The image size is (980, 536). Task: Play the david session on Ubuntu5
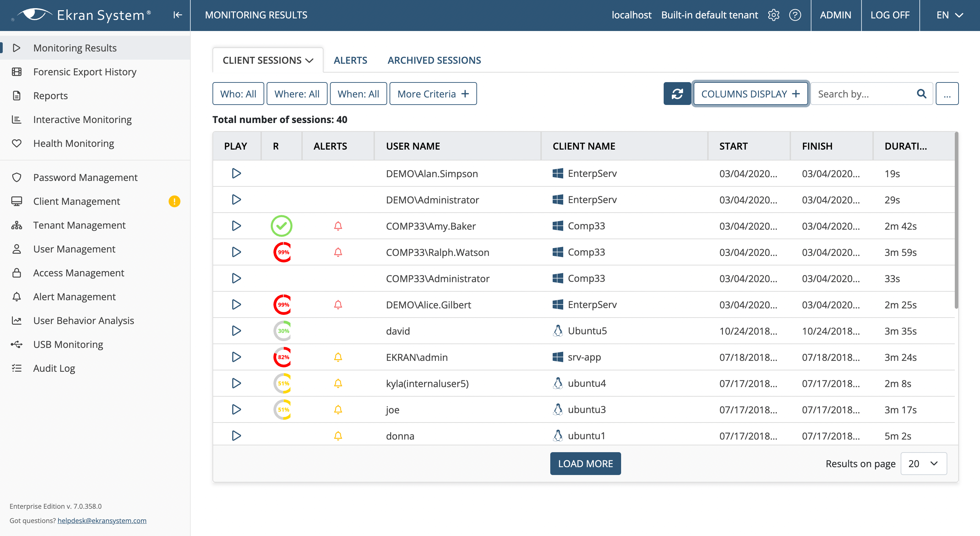click(x=236, y=331)
